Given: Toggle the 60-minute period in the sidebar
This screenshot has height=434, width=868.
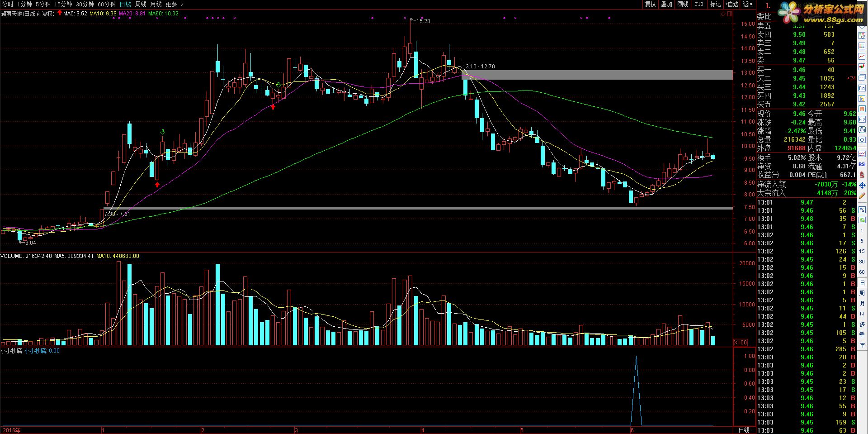Looking at the screenshot, I should (x=862, y=272).
